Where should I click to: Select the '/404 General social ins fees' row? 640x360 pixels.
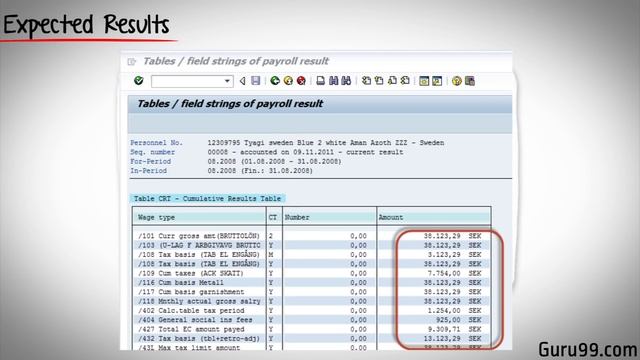[311, 320]
